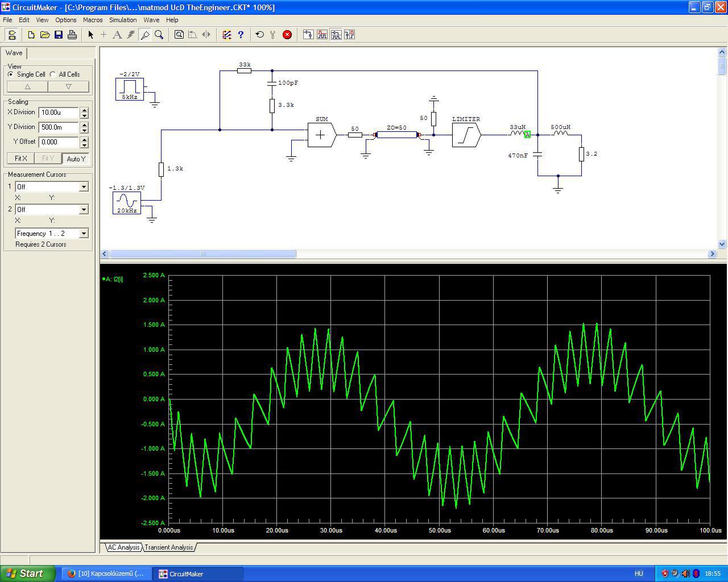Open the analog/digital simulation mode icon
Viewport: 728px width, 582px height.
(x=227, y=35)
